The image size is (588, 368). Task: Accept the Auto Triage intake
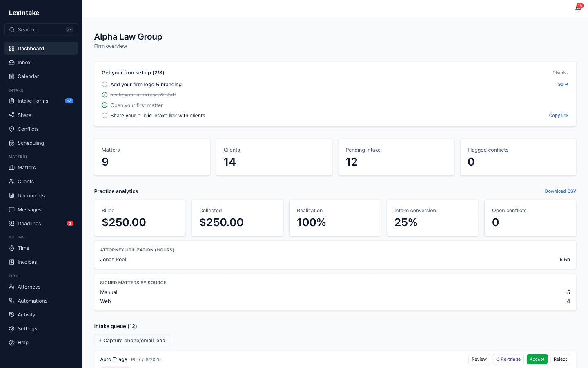coord(537,359)
